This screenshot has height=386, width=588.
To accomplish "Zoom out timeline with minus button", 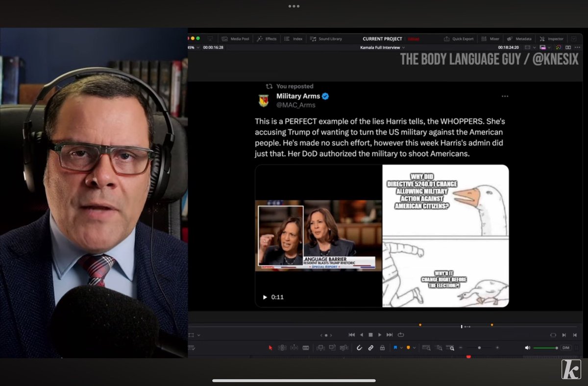I will click(461, 348).
